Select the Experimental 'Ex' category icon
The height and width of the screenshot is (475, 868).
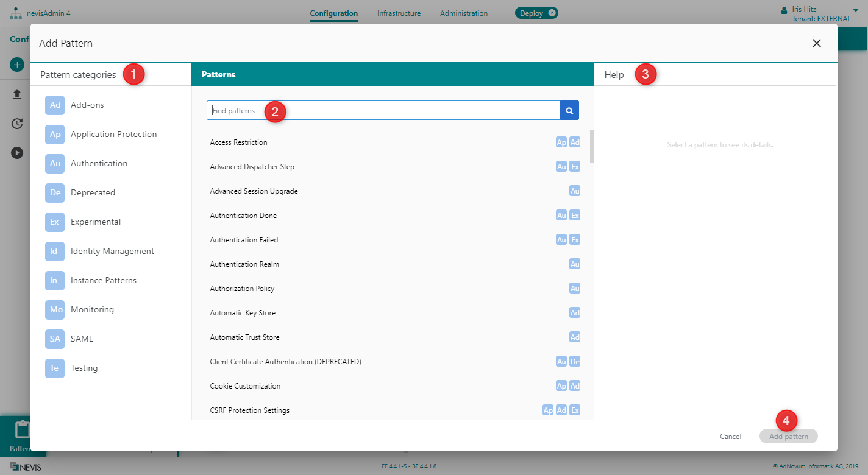point(55,222)
